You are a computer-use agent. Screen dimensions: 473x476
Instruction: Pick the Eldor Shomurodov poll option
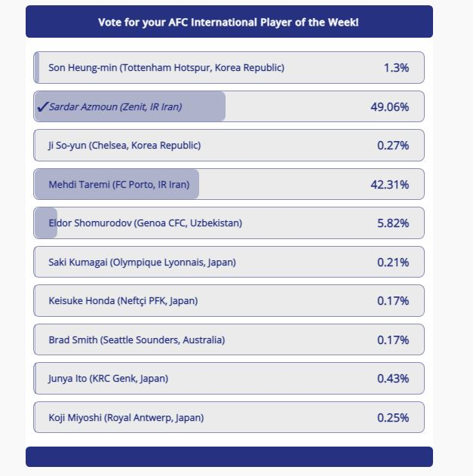(229, 223)
